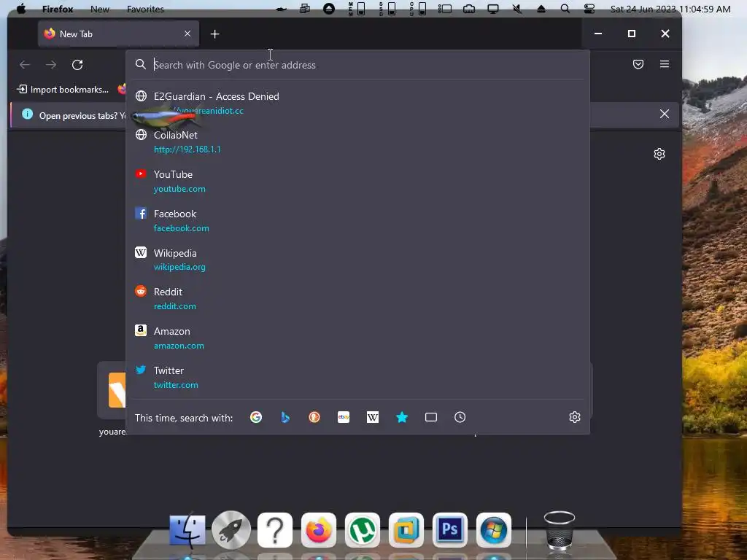Select the Twitter suggestion
Viewport: 747px width, 560px height.
tap(357, 377)
